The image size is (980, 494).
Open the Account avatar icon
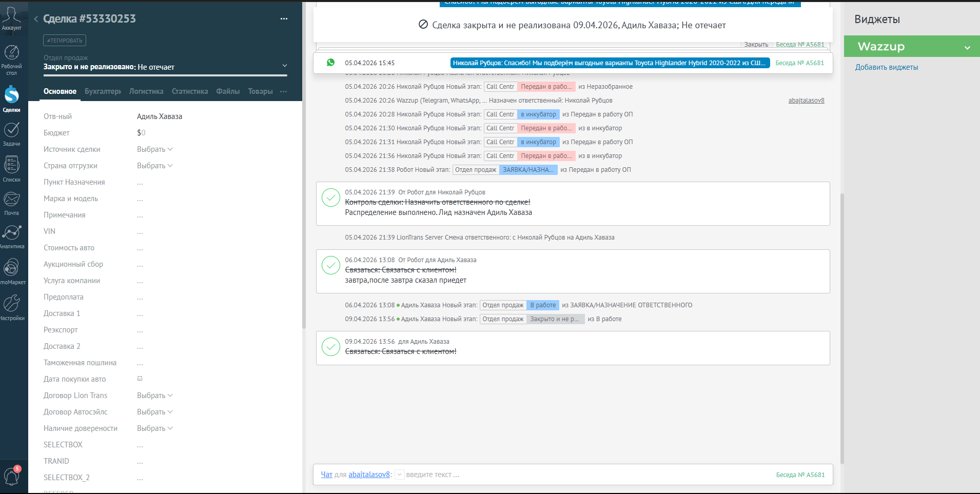[x=11, y=16]
